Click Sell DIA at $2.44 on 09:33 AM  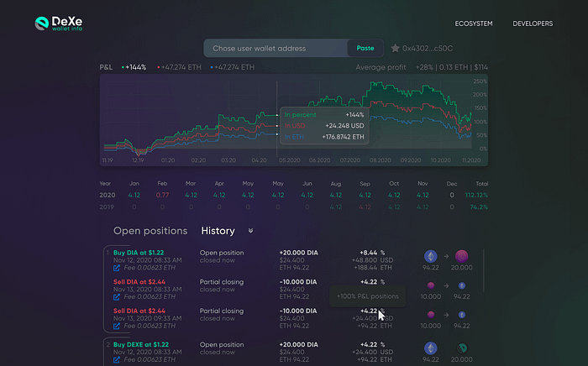[139, 311]
